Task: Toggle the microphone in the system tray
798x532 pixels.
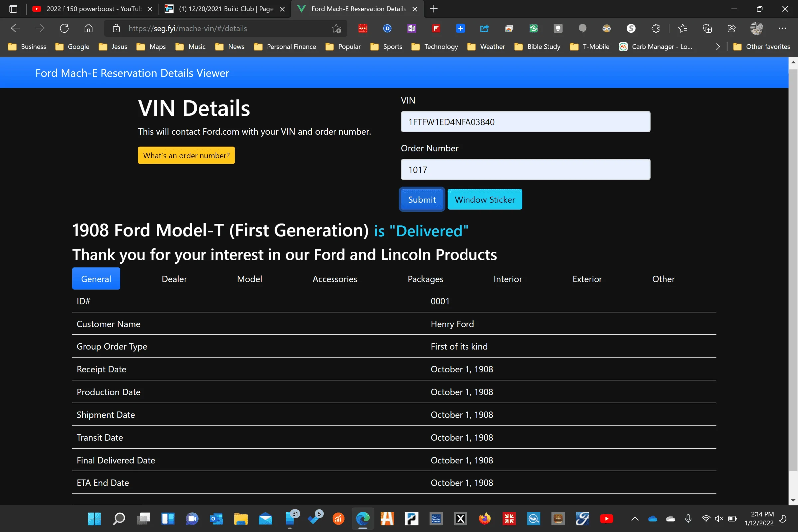Action: click(x=688, y=519)
